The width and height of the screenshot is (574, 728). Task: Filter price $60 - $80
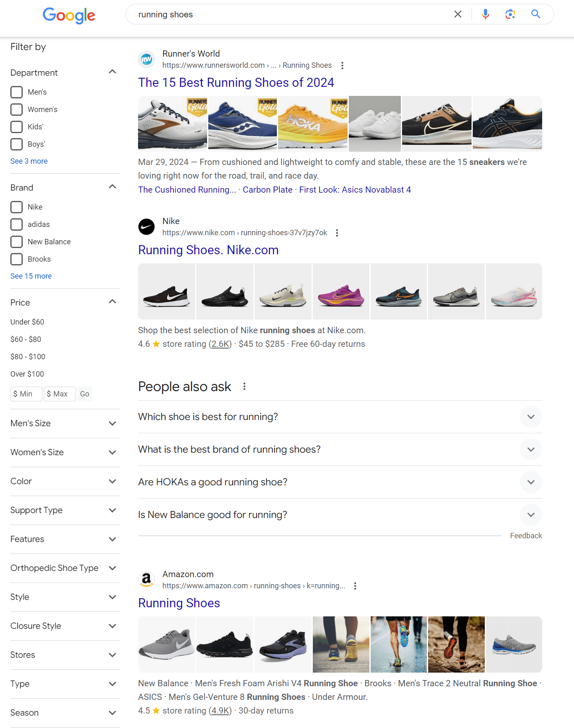point(26,339)
